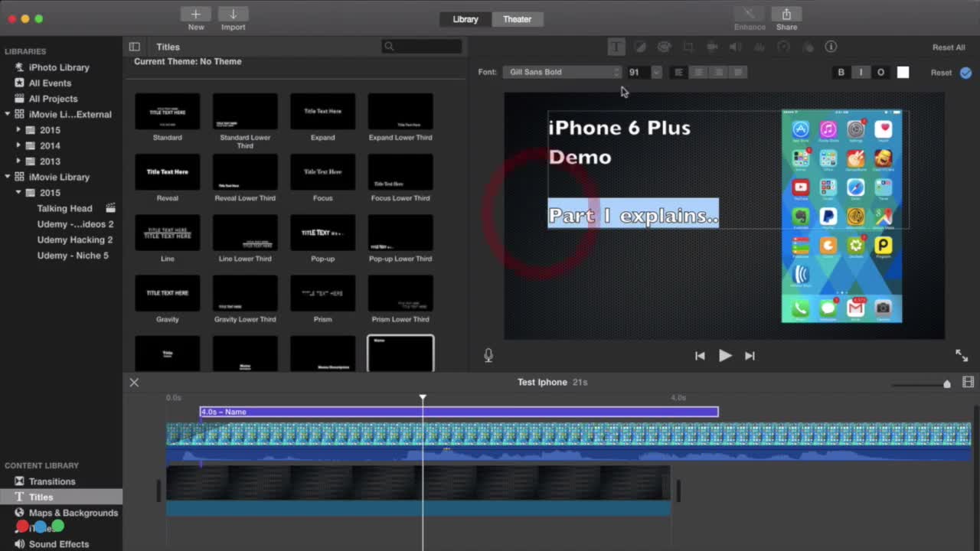Collapse 2015 folder under iMovie Library
The image size is (980, 551).
[18, 193]
